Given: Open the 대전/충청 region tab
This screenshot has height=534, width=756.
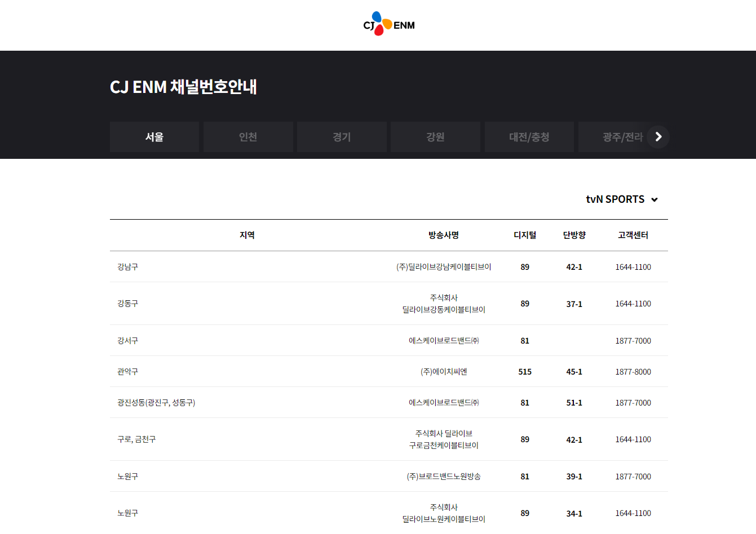Looking at the screenshot, I should point(529,137).
